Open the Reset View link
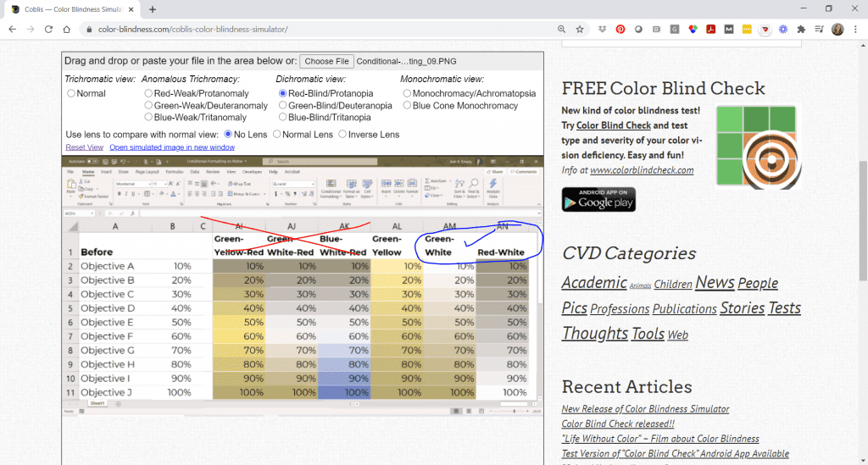This screenshot has width=868, height=465. point(84,147)
